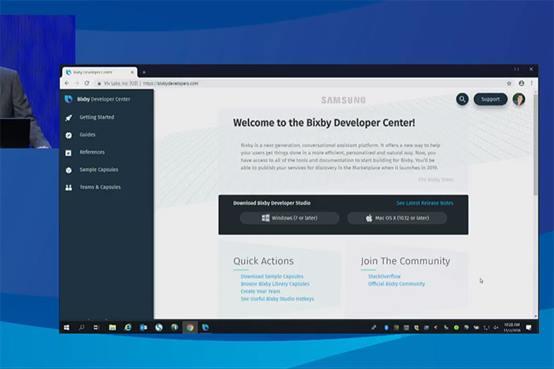Image resolution: width=554 pixels, height=369 pixels.
Task: Click the search magnifier icon in header
Action: click(462, 99)
